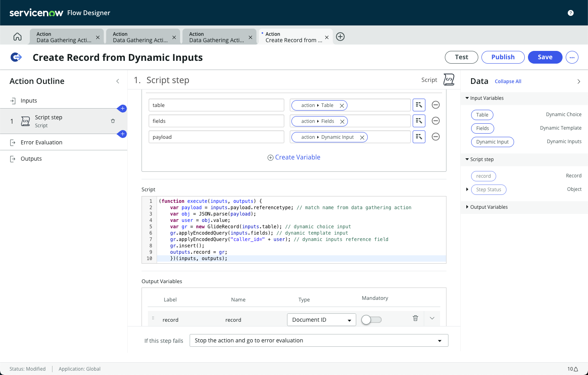Click the action type arrow icon beside title
Viewport: 588px width, 375px height.
coord(16,57)
